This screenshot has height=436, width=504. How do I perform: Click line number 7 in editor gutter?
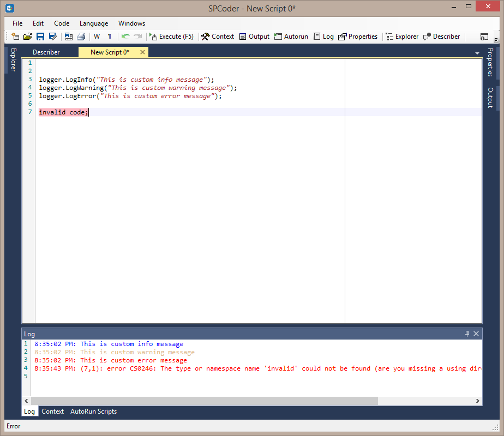[x=30, y=112]
